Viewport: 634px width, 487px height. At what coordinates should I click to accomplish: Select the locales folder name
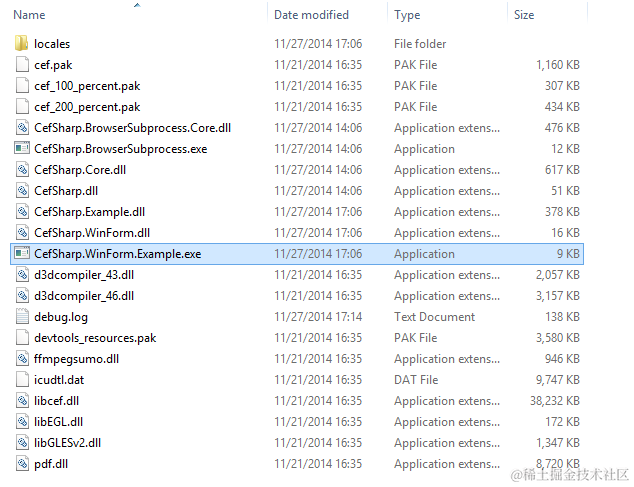click(52, 44)
